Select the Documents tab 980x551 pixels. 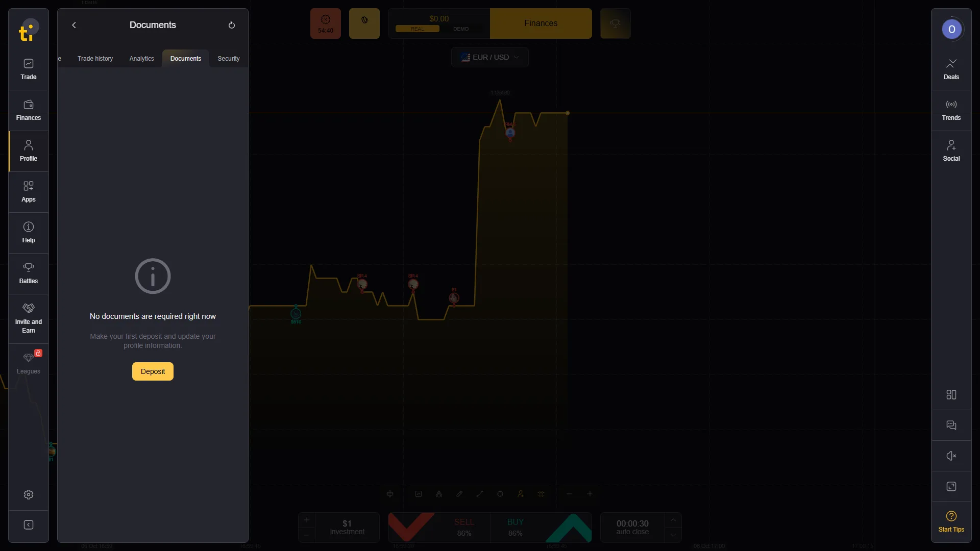pos(186,59)
